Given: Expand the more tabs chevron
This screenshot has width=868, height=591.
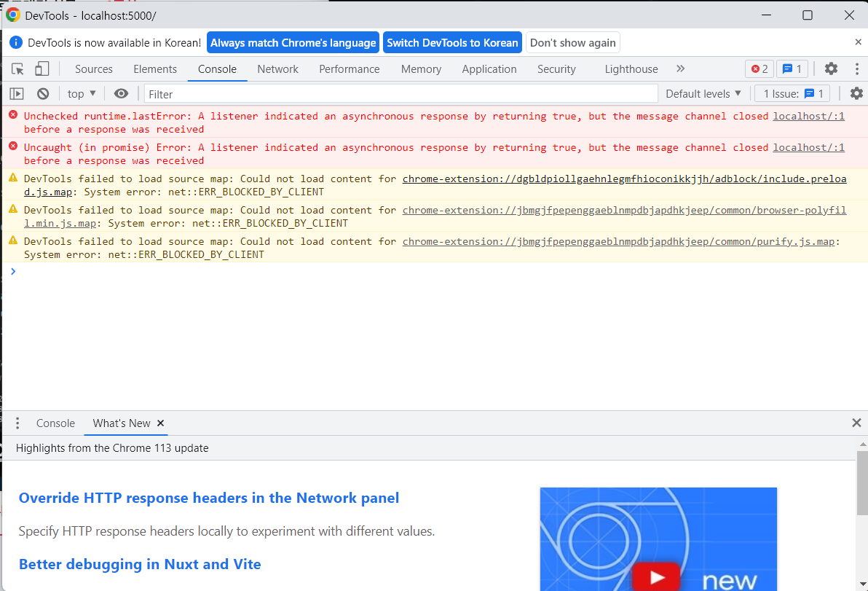Looking at the screenshot, I should pos(680,69).
